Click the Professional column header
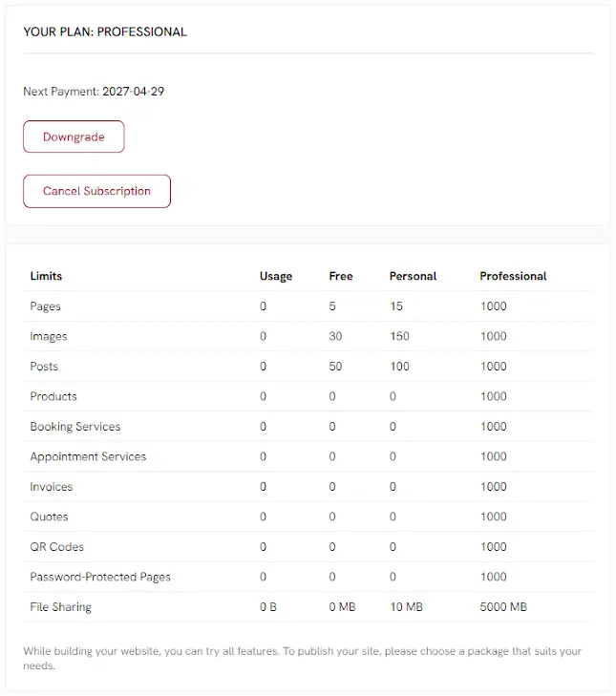 [x=513, y=276]
